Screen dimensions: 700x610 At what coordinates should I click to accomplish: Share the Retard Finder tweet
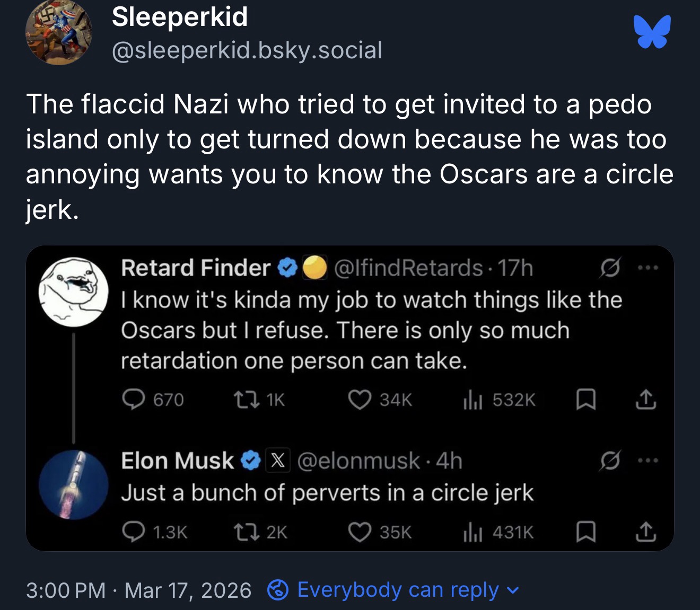pyautogui.click(x=645, y=400)
